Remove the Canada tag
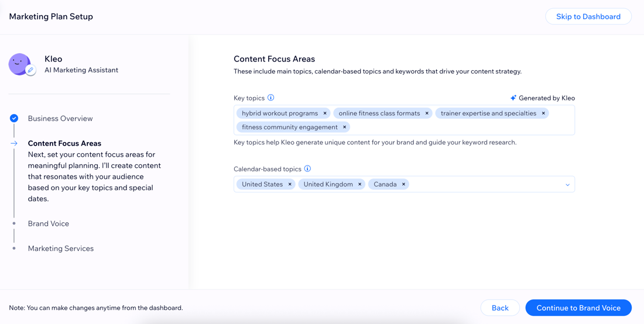Screen dimensions: 644x324 click(x=404, y=185)
